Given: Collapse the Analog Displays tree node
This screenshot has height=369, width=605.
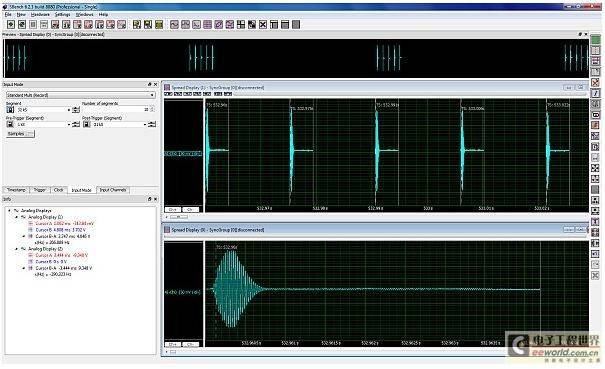Looking at the screenshot, I should (x=10, y=211).
